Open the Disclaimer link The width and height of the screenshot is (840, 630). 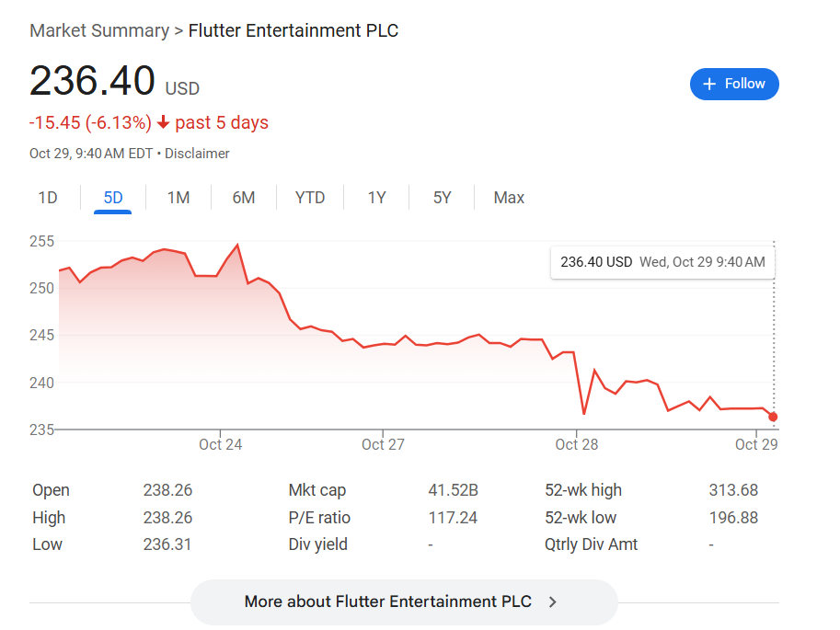point(197,154)
